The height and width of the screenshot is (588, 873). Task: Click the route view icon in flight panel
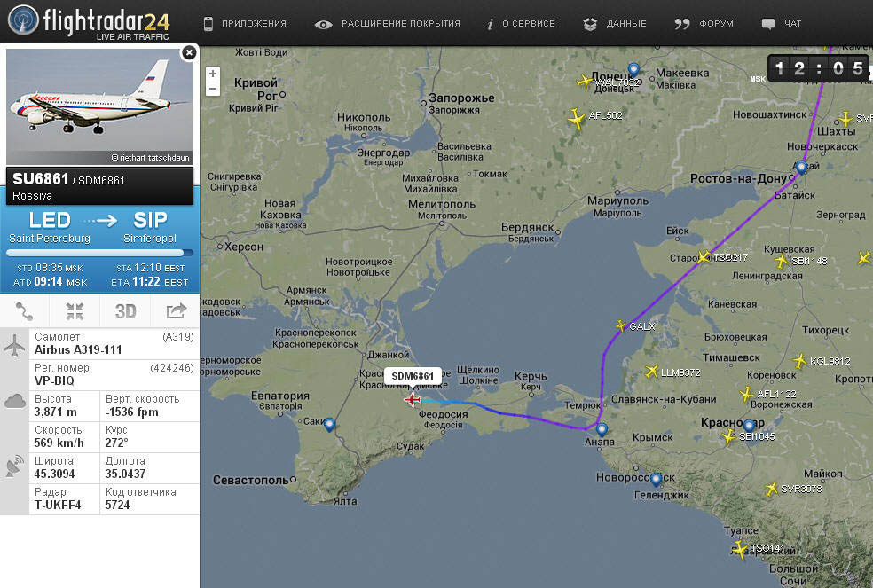(25, 311)
